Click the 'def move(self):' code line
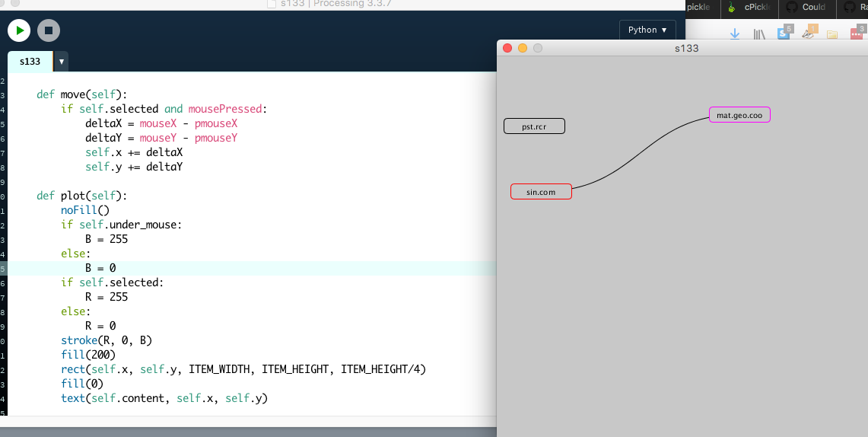This screenshot has width=868, height=437. [82, 94]
